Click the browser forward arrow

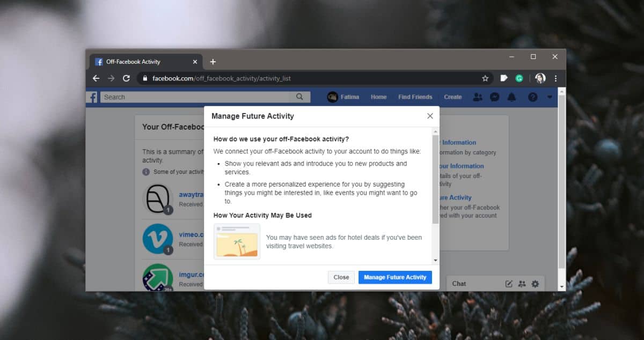click(111, 78)
